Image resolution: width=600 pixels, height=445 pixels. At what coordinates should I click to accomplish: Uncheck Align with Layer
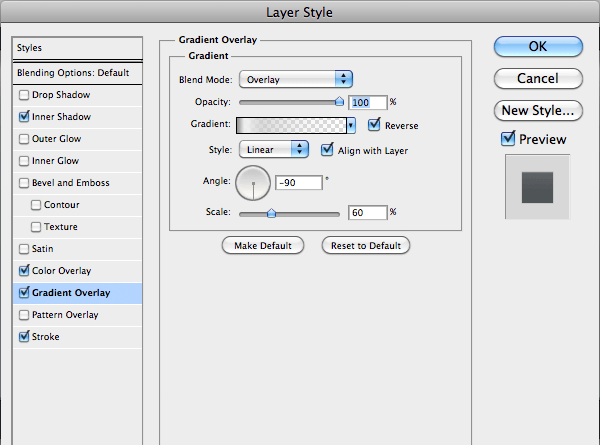pyautogui.click(x=327, y=150)
